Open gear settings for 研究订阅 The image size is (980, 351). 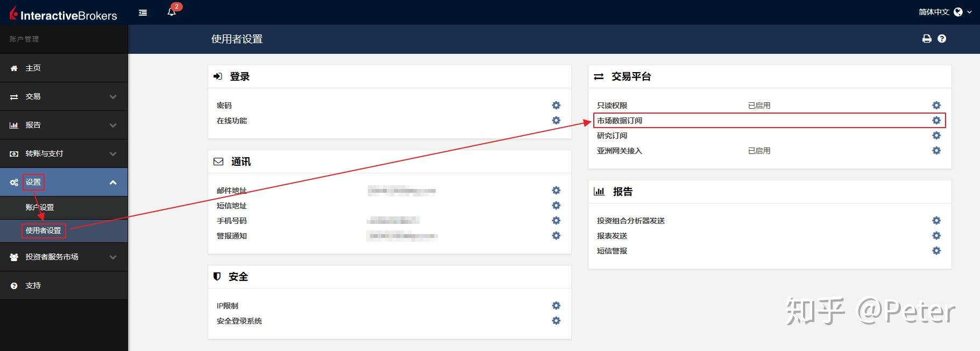point(936,136)
